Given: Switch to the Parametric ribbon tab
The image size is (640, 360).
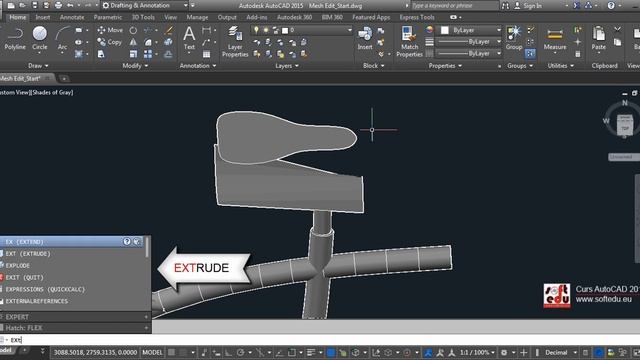Looking at the screenshot, I should coord(108,17).
